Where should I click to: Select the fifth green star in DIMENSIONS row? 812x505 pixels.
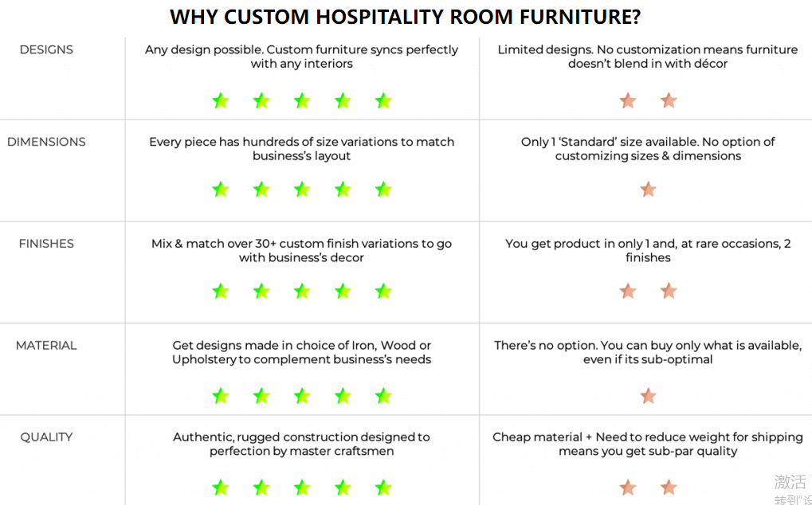point(383,190)
